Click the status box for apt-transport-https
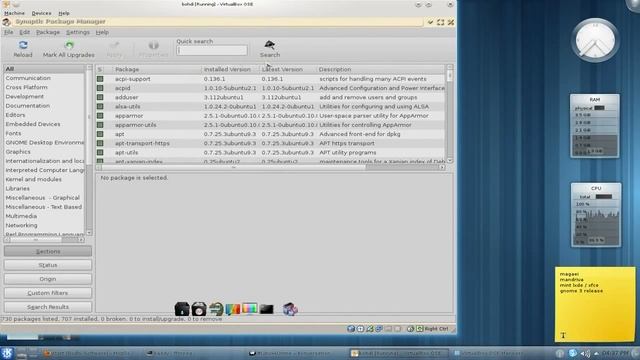This screenshot has width=640, height=360. tap(100, 143)
